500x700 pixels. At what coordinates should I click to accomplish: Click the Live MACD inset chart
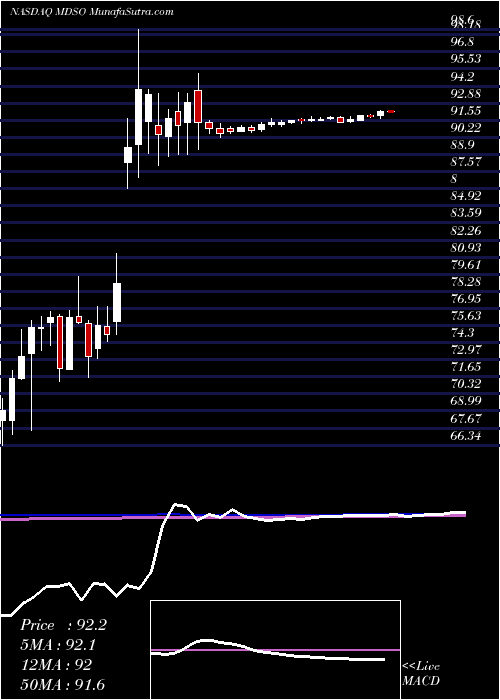(275, 650)
